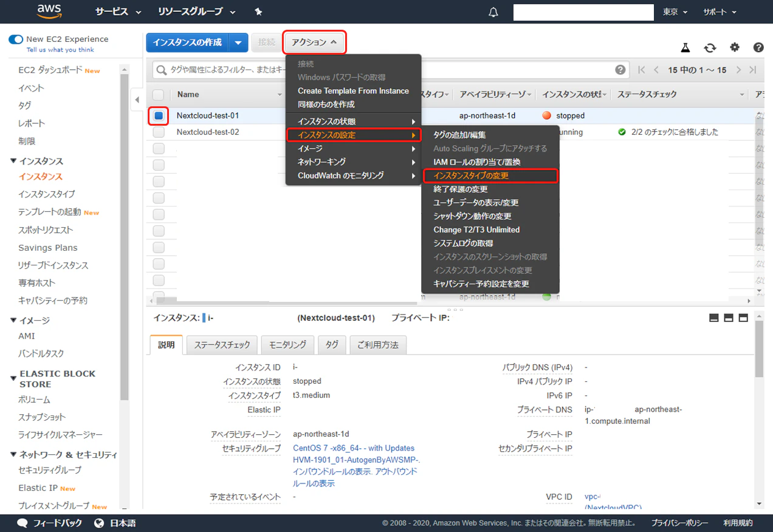Check the Nextcloud-test-02 row checkbox
Screen dimensions: 773x532
coord(159,132)
